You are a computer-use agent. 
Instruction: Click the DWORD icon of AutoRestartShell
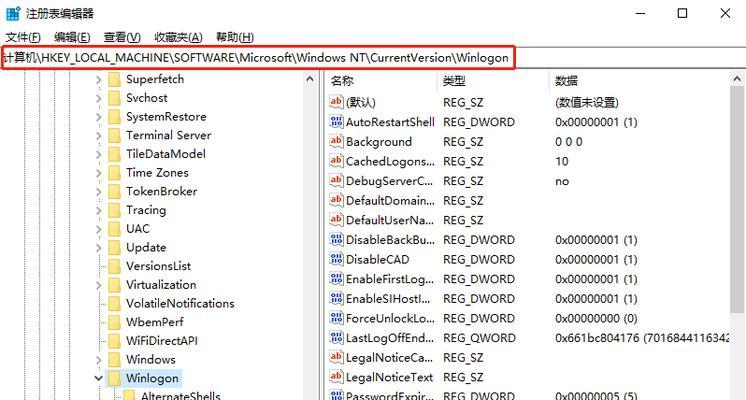[336, 122]
